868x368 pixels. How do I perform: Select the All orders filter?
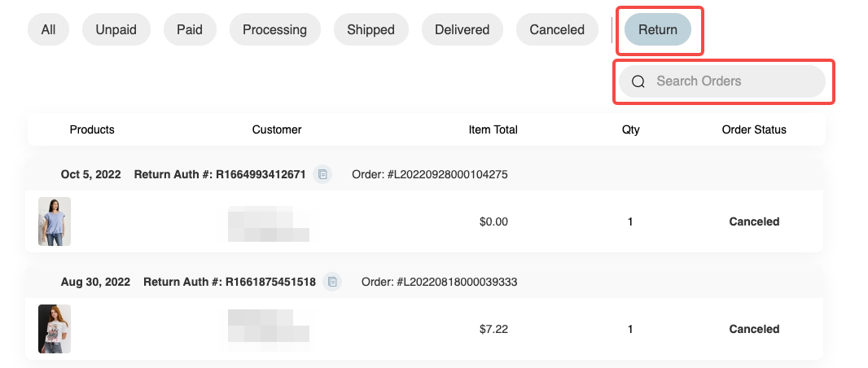click(x=48, y=30)
